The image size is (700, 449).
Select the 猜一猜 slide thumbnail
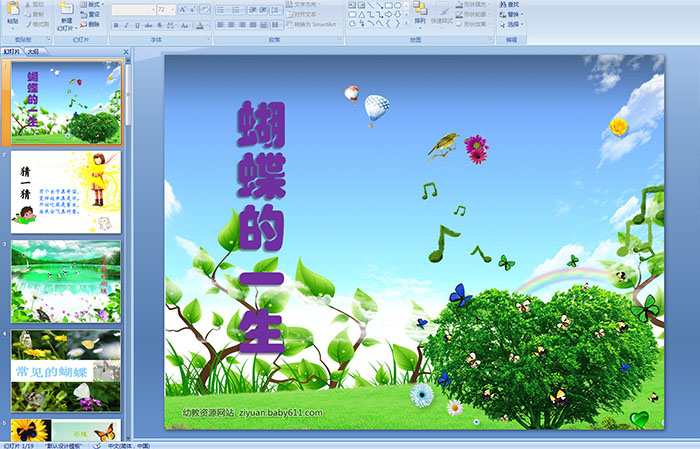(x=66, y=192)
